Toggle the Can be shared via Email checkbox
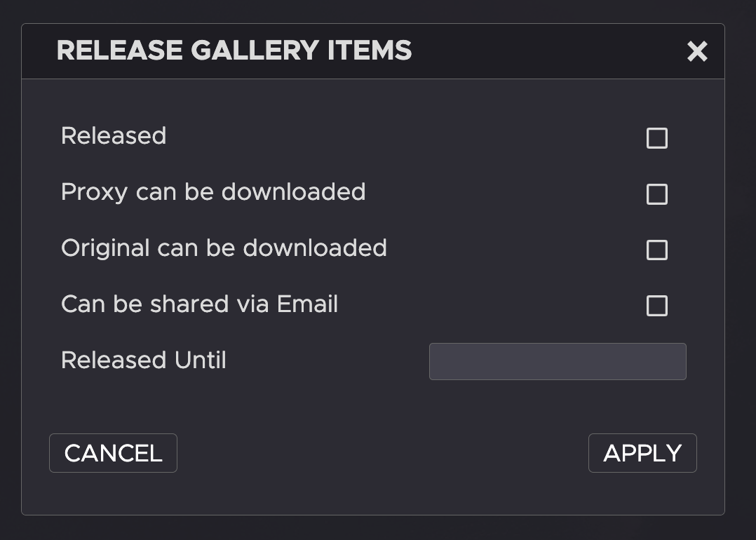This screenshot has width=756, height=540. (x=656, y=306)
